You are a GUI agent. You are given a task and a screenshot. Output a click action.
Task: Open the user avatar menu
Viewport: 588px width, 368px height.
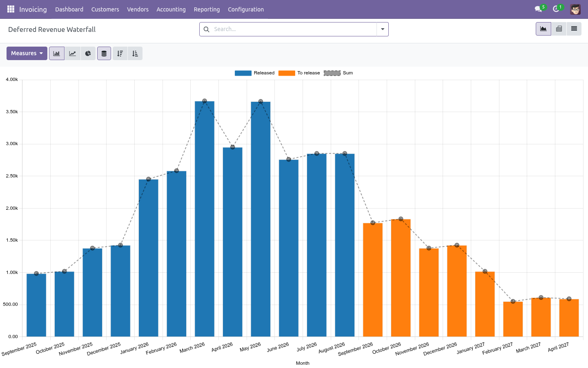[x=575, y=9]
